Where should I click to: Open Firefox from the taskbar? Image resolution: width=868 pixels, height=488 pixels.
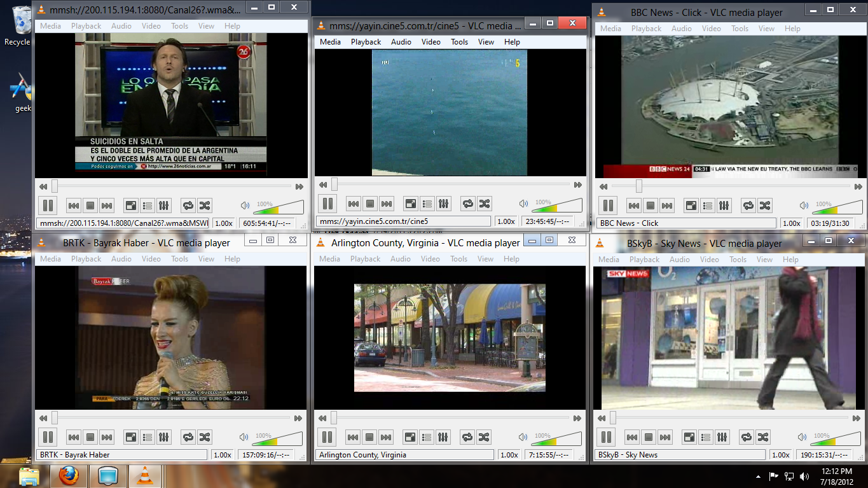pos(69,475)
